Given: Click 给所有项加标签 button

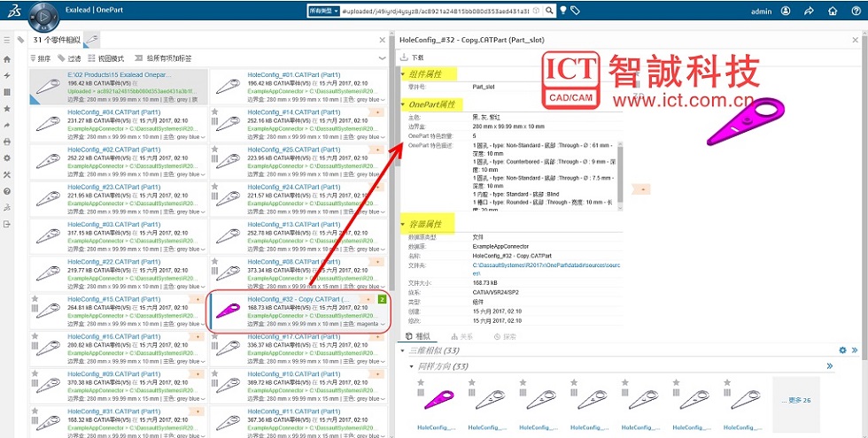Looking at the screenshot, I should [x=163, y=58].
